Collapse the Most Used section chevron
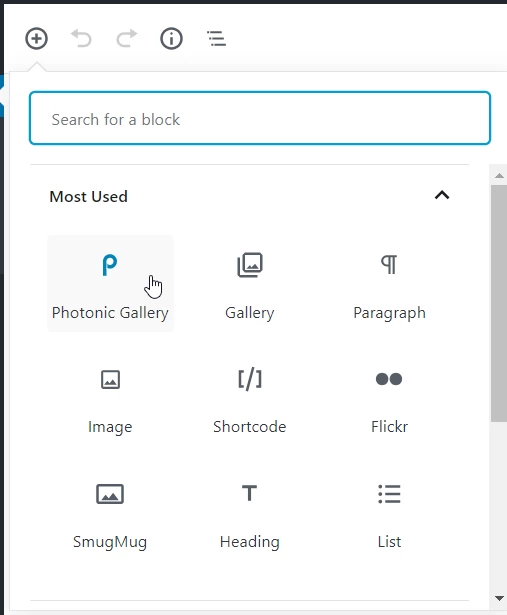This screenshot has width=507, height=615. tap(442, 195)
